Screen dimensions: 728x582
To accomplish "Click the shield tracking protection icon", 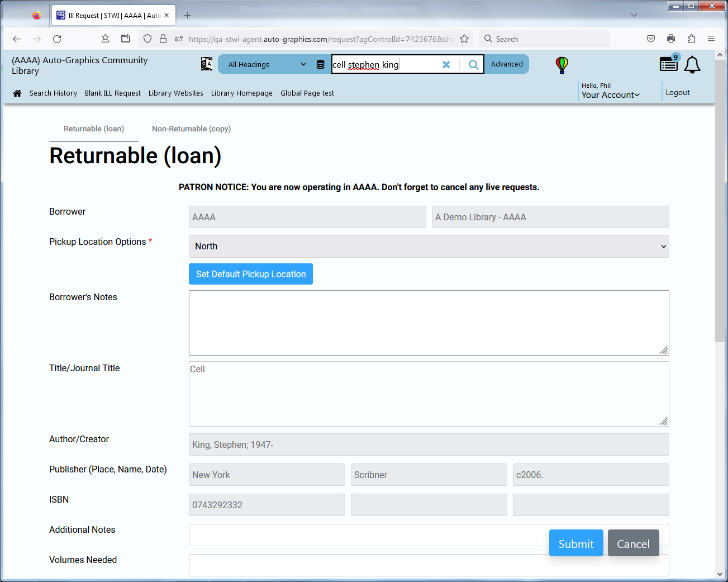I will point(147,39).
